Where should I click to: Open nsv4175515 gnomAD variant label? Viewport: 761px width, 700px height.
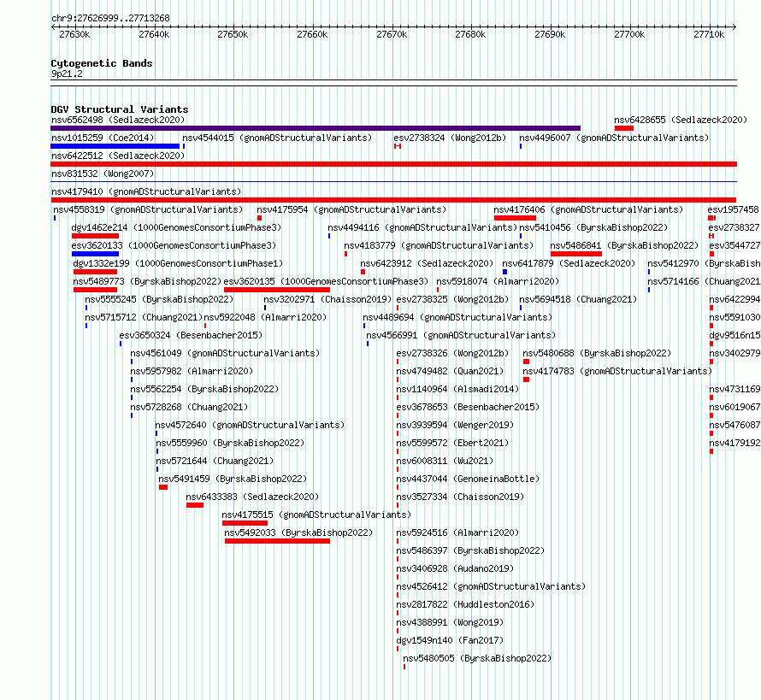(316, 515)
